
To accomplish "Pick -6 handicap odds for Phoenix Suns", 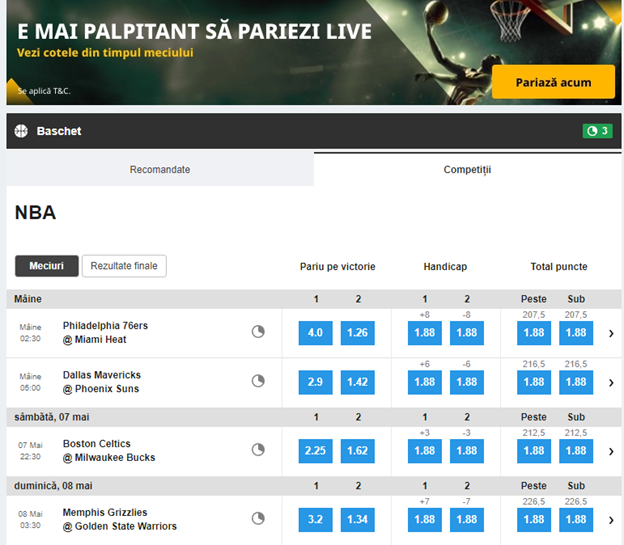I will (x=467, y=382).
